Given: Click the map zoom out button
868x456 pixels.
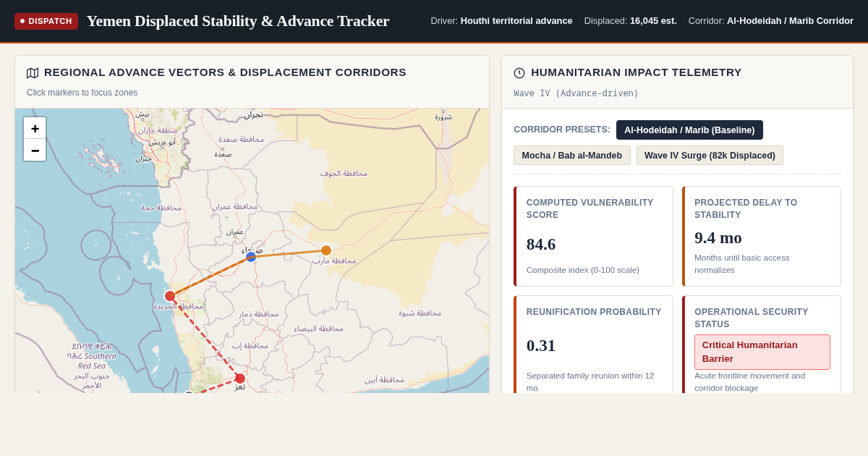Looking at the screenshot, I should tap(35, 150).
